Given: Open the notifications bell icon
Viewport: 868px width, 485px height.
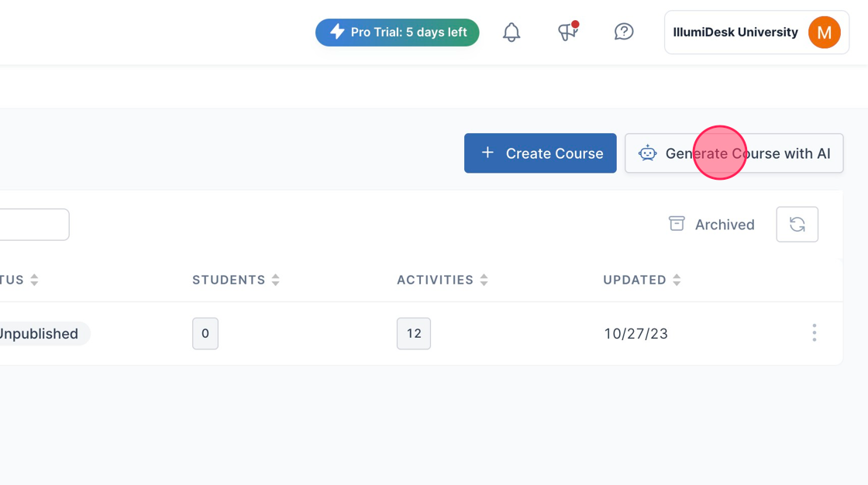Looking at the screenshot, I should click(511, 32).
